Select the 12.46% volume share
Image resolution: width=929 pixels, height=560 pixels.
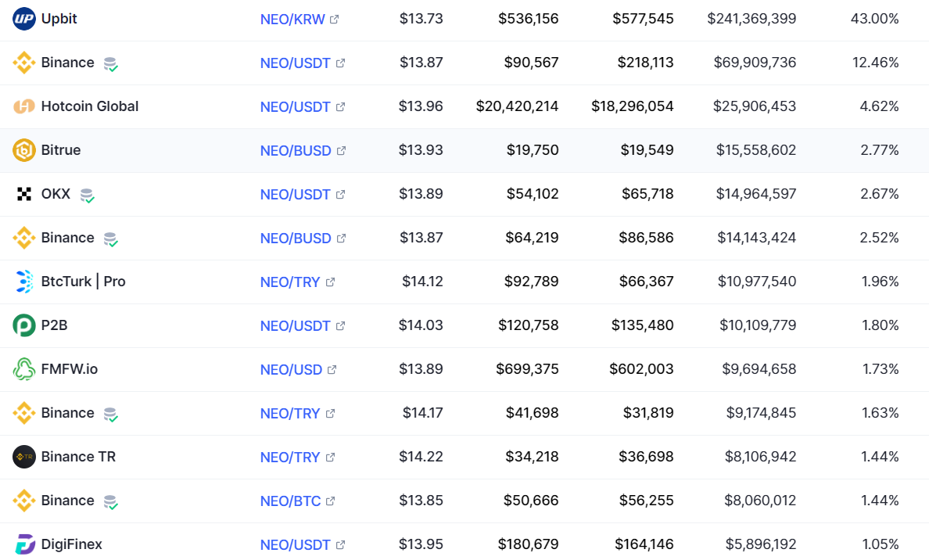[876, 63]
